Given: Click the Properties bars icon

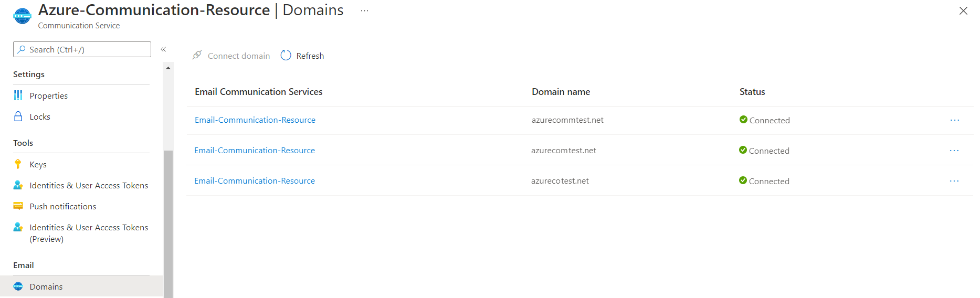Looking at the screenshot, I should click(x=18, y=95).
